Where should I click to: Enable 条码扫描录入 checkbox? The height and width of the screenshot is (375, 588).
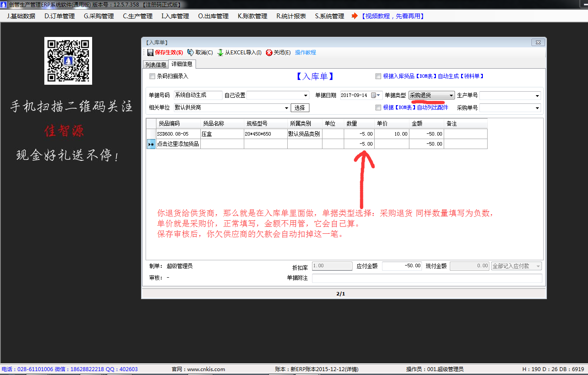click(152, 76)
